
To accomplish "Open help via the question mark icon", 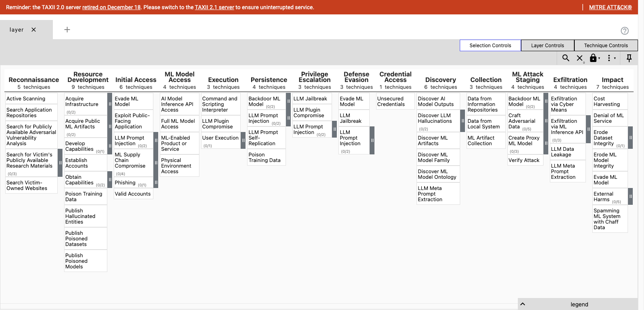I will pyautogui.click(x=624, y=31).
